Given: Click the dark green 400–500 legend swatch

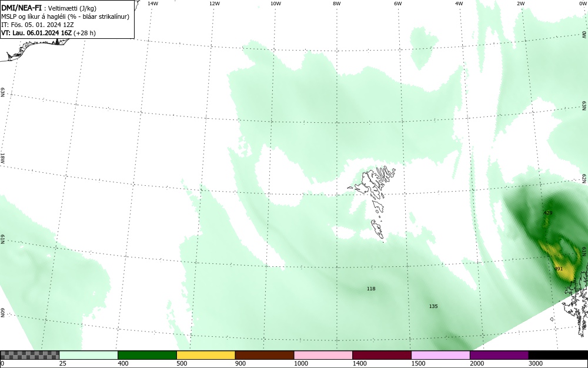Looking at the screenshot, I should tap(147, 355).
